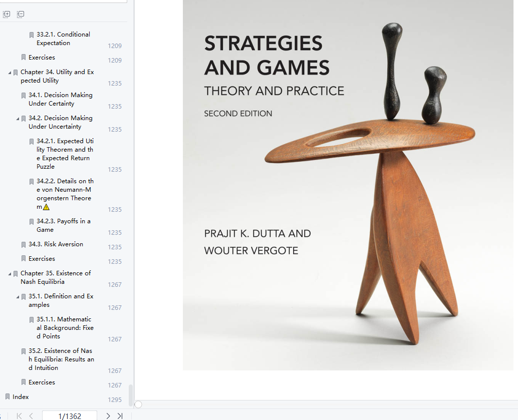Viewport: 518px width, 420px height.
Task: Open 35.2 Existence of Nash Equilibria: Results
Action: coord(61,359)
